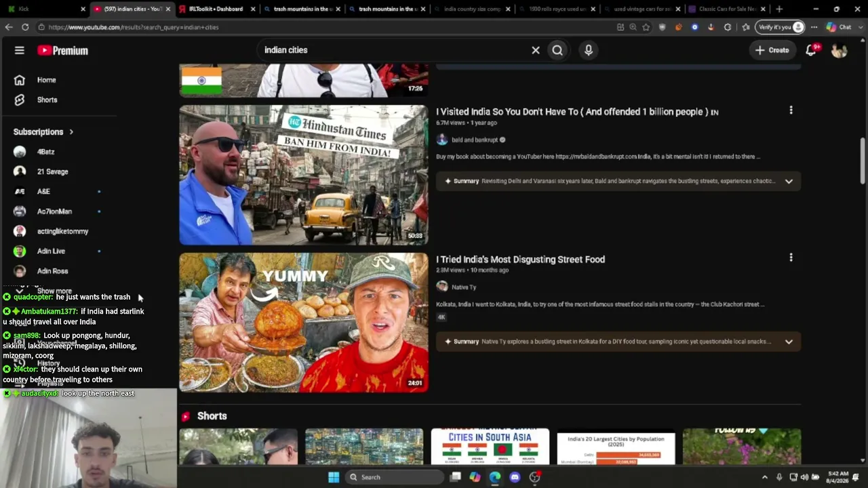
Task: Open the account avatar menu
Action: [839, 50]
